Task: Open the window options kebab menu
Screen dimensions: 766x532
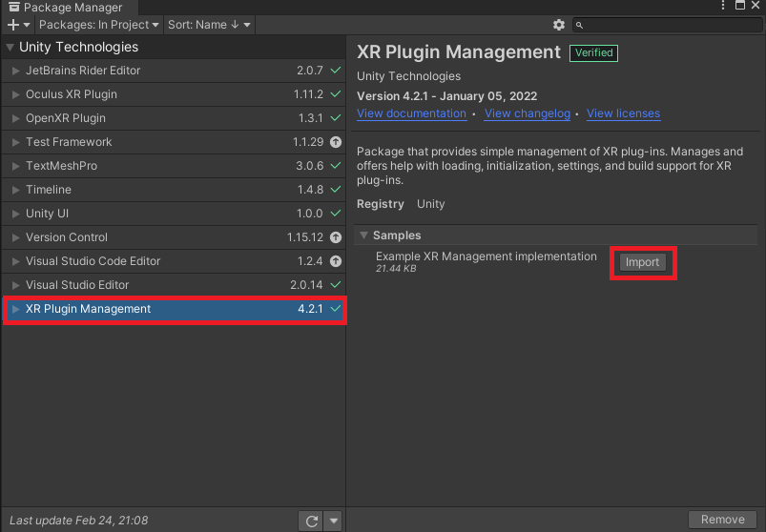Action: (723, 6)
